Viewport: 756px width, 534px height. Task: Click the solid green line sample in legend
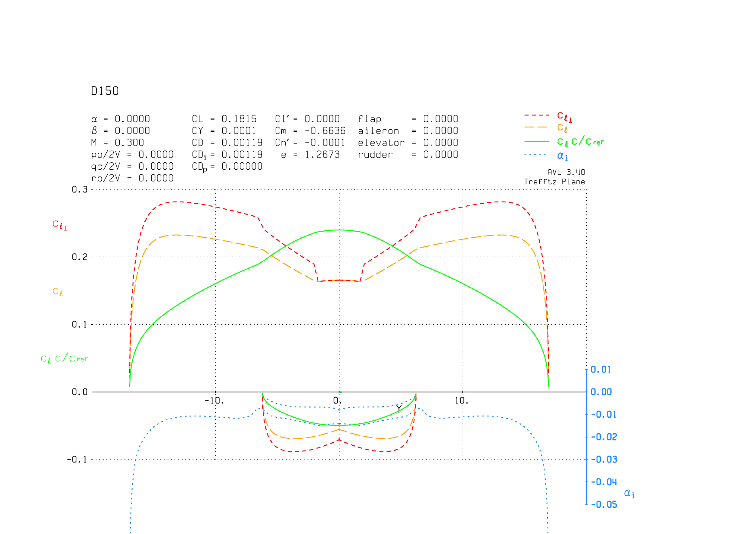(x=537, y=141)
